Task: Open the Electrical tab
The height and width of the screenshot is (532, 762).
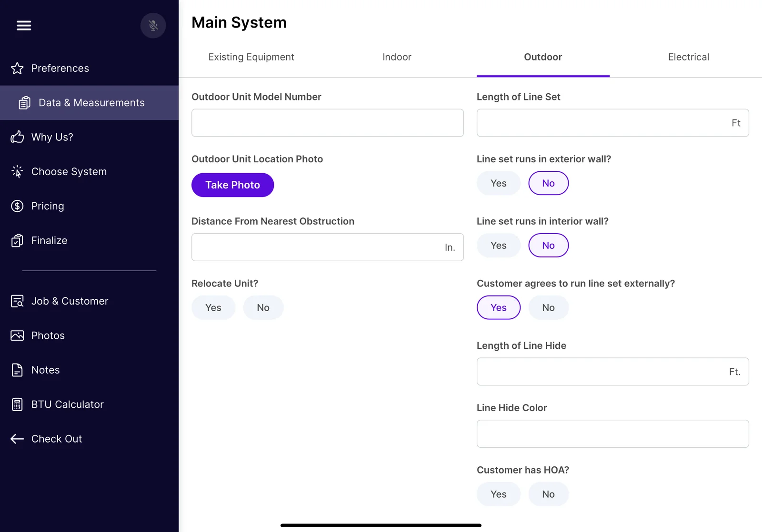Action: [x=689, y=57]
